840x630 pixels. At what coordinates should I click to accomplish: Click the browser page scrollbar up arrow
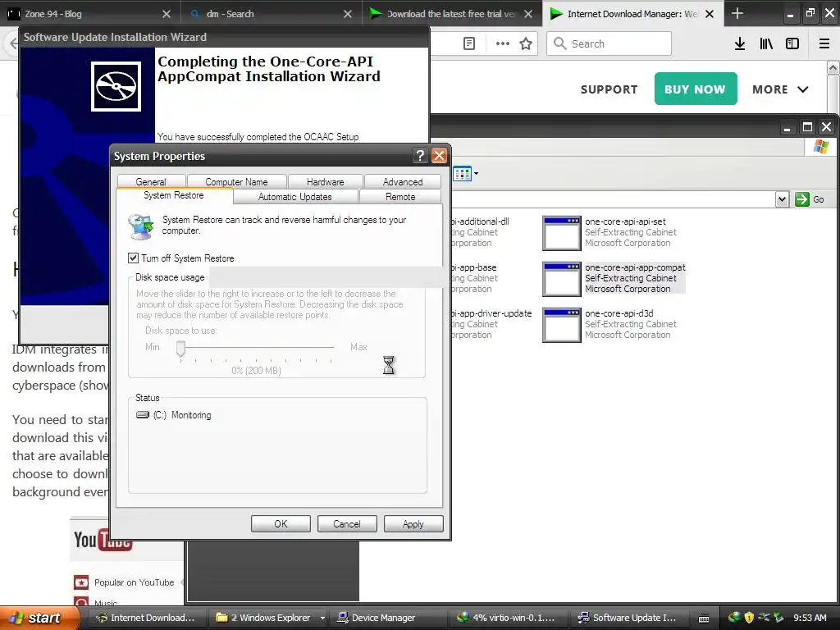833,67
